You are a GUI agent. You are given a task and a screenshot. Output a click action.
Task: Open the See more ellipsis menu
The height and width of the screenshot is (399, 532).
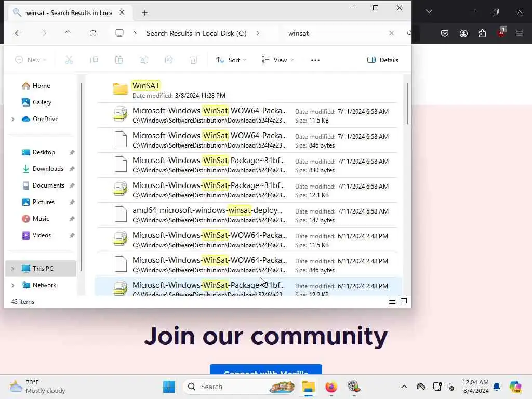[x=315, y=60]
